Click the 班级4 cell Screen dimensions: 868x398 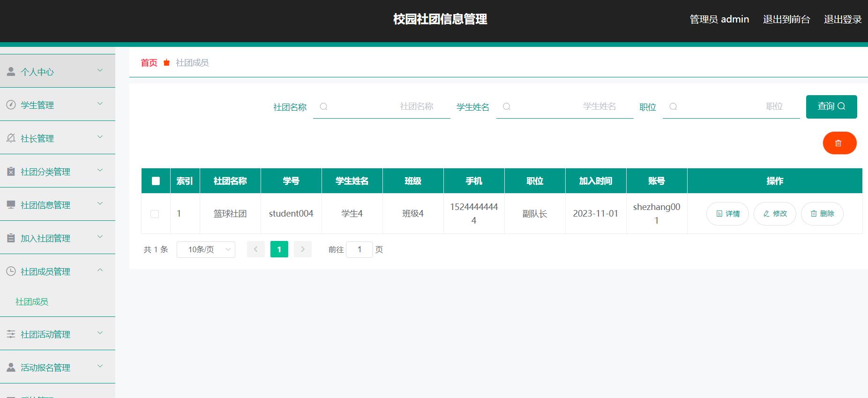tap(413, 214)
